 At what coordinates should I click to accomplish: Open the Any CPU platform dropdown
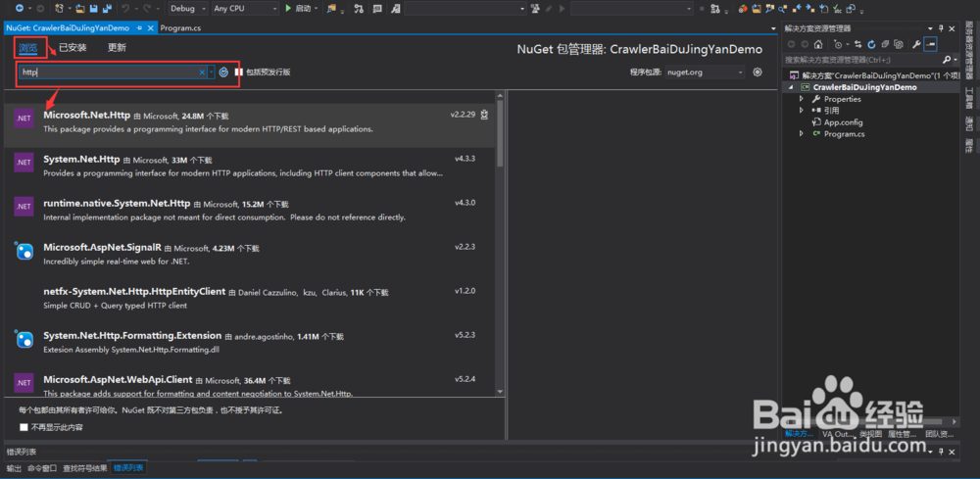(245, 8)
